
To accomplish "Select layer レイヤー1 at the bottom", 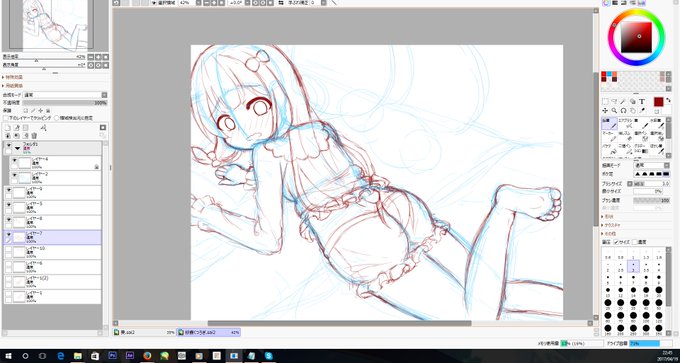I will 52,297.
